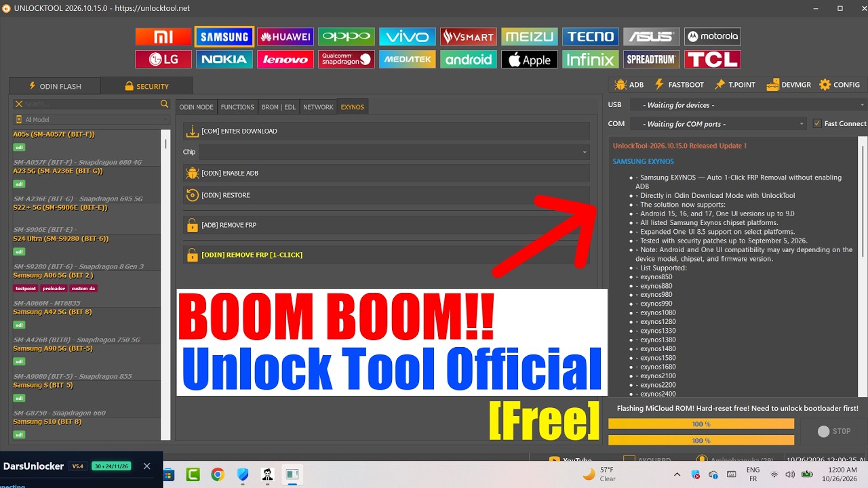Click [ADB] REMOVE FRP button
868x488 pixels.
(x=387, y=225)
